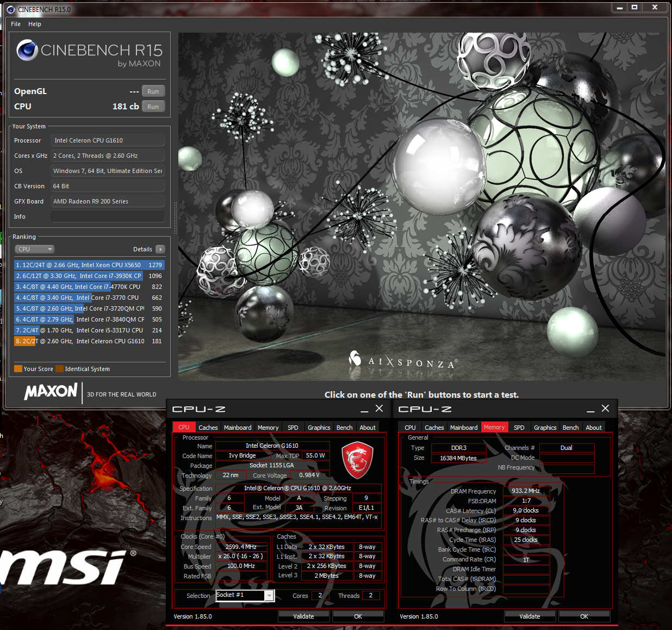Click the Core Voltage 0.984 V value
This screenshot has width=672, height=630.
coord(309,475)
